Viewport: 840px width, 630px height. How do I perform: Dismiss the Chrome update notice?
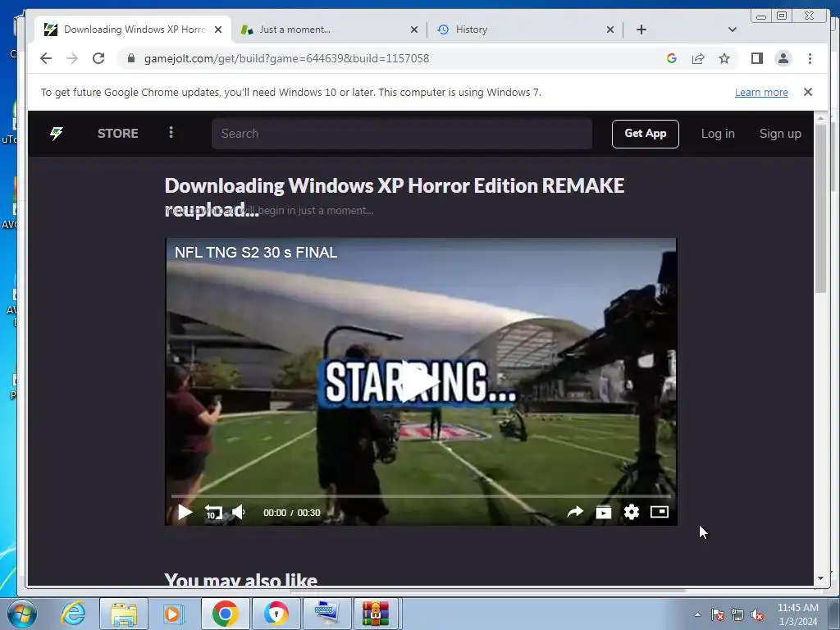[x=808, y=92]
